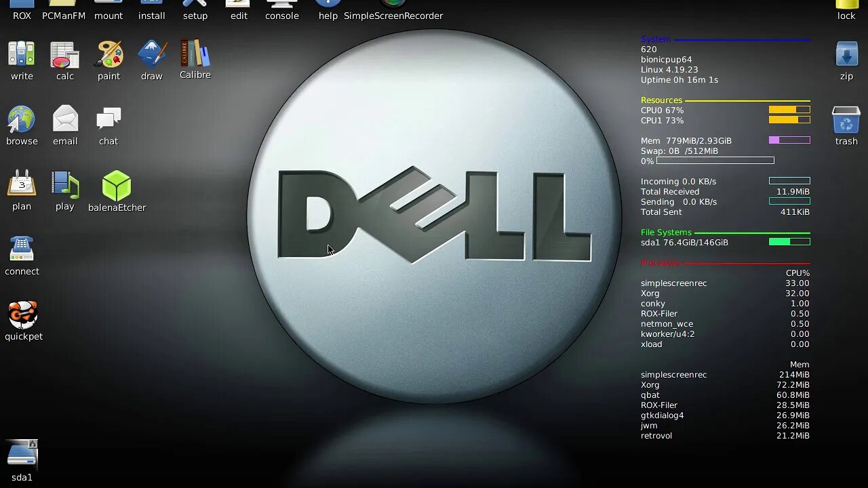
Task: Launch the connect telephone icon
Action: (22, 249)
